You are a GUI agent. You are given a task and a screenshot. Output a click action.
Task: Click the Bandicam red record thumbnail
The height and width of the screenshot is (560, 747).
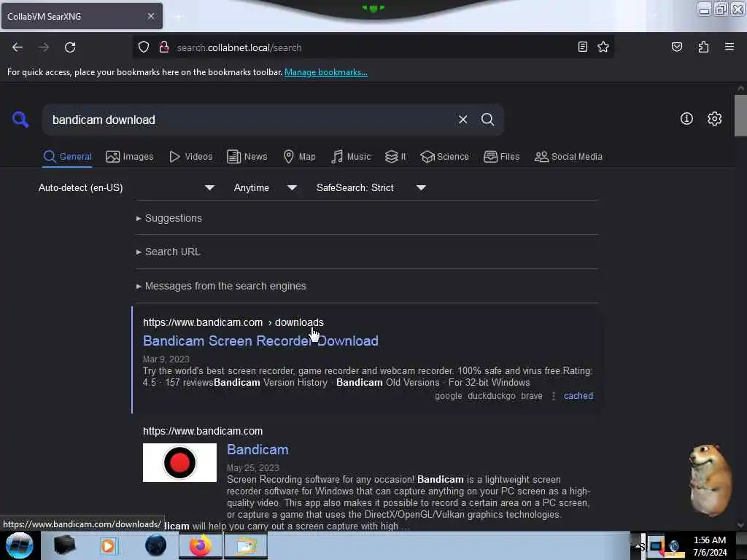click(179, 462)
